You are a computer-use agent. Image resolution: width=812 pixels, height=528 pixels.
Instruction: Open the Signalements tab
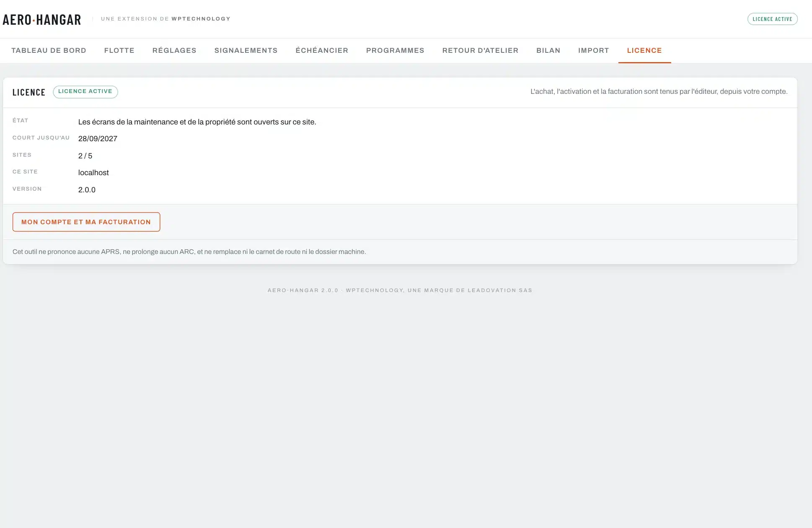pos(246,51)
